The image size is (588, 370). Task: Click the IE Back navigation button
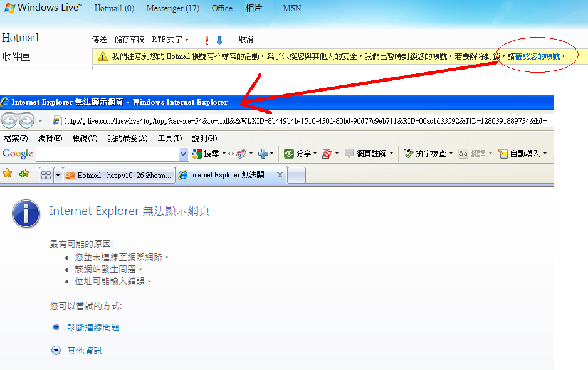[9, 121]
